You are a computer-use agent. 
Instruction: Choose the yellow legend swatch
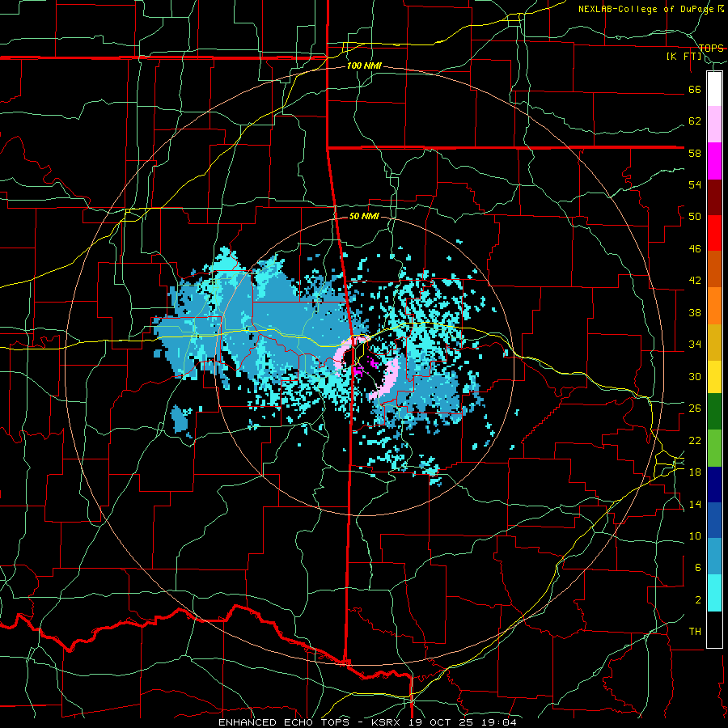[x=714, y=377]
